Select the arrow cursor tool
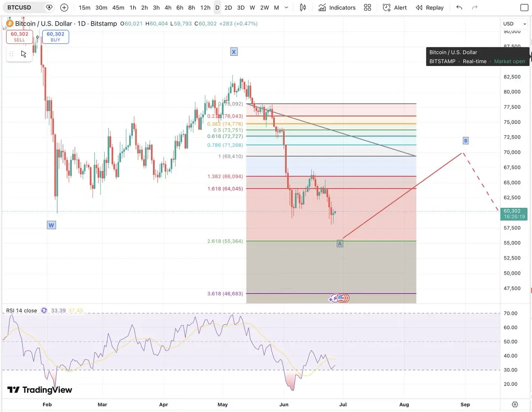Image resolution: width=532 pixels, height=412 pixels. (23, 54)
